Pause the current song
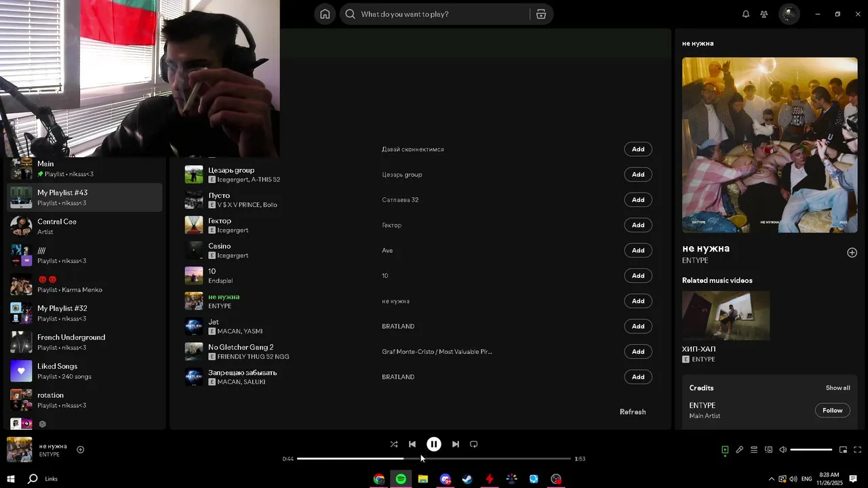Viewport: 868px width, 488px height. 434,445
